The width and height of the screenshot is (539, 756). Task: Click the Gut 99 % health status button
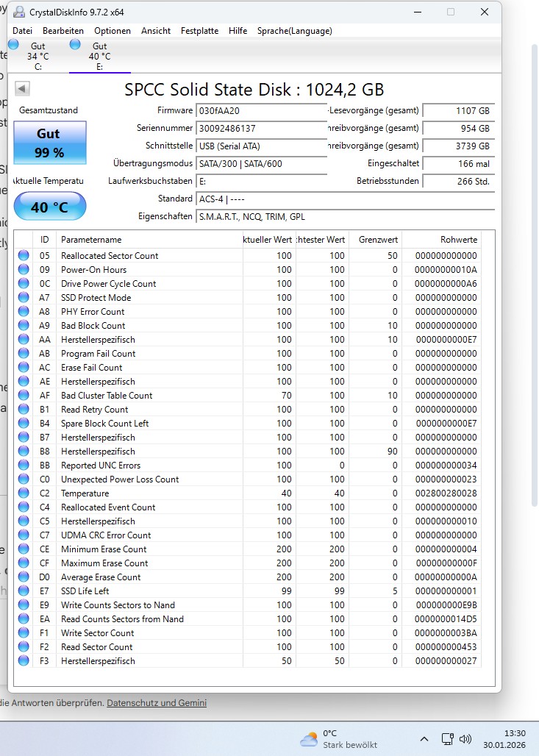click(49, 143)
